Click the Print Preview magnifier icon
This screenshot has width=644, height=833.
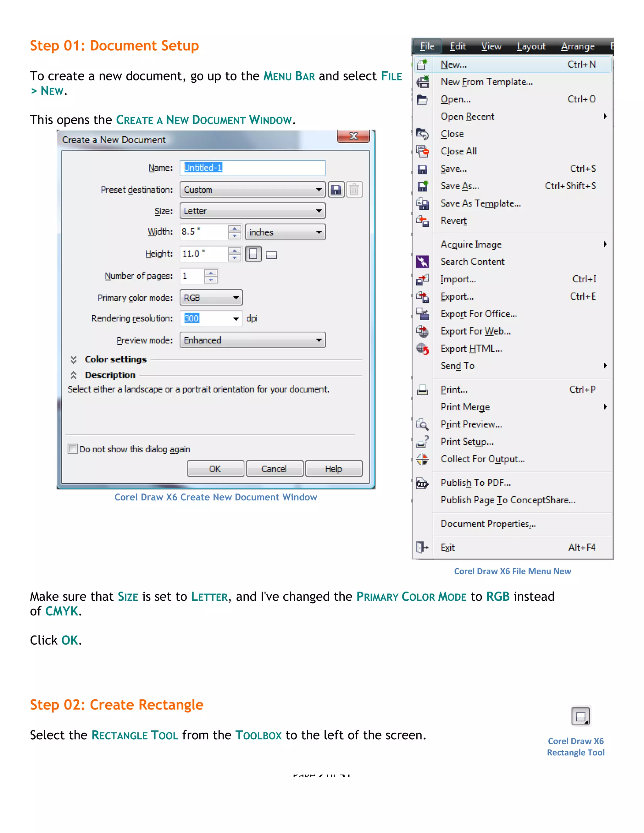click(x=422, y=424)
